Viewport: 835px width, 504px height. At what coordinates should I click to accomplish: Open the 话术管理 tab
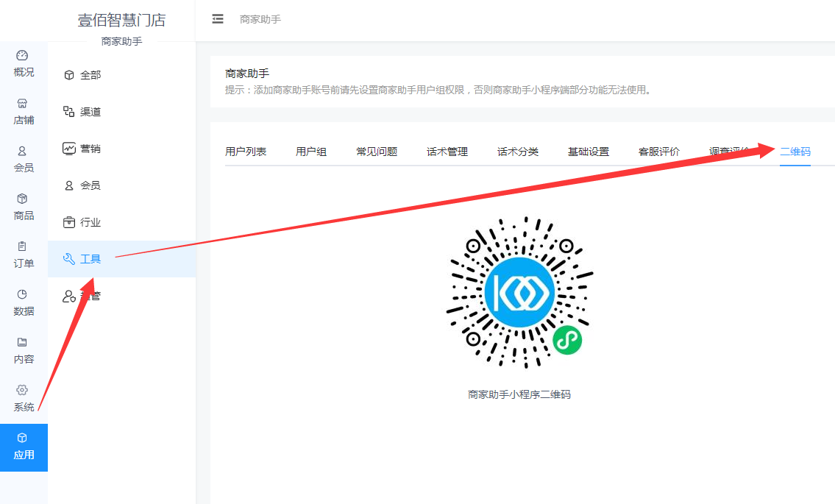tap(447, 152)
